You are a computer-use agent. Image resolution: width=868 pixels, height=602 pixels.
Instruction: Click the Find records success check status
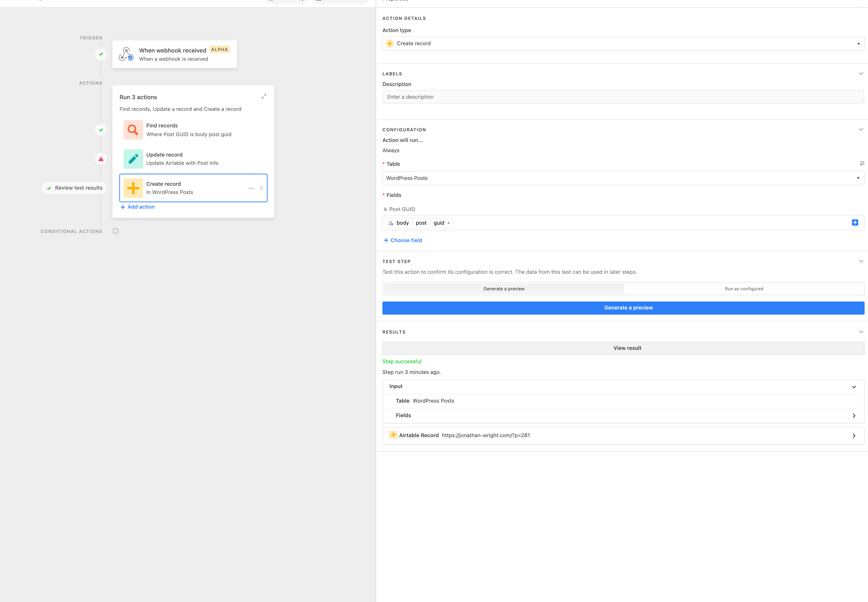[101, 130]
